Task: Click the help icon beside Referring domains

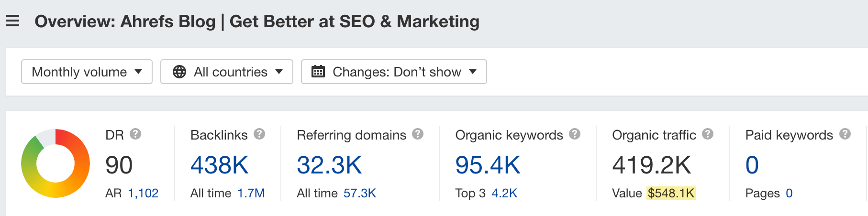Action: click(x=418, y=134)
